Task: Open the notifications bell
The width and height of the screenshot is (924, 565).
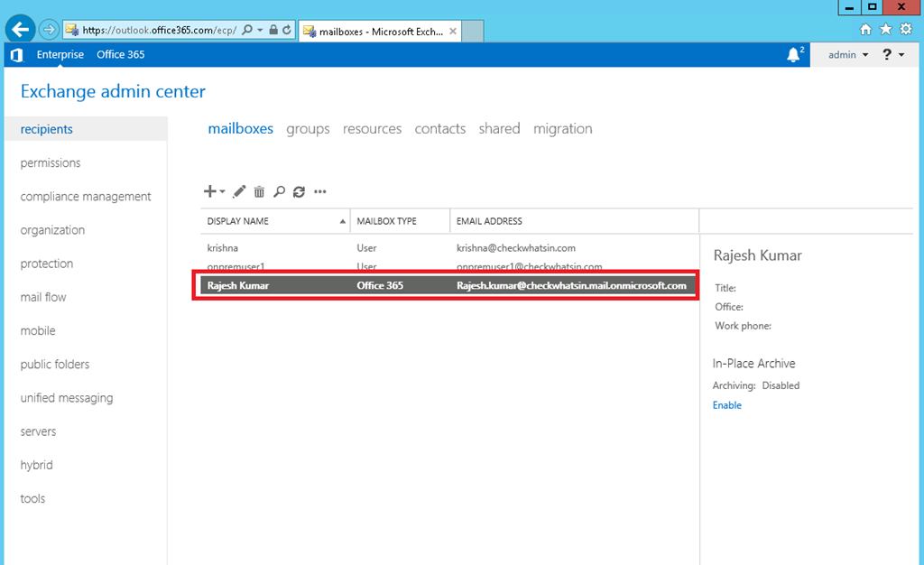Action: click(794, 55)
